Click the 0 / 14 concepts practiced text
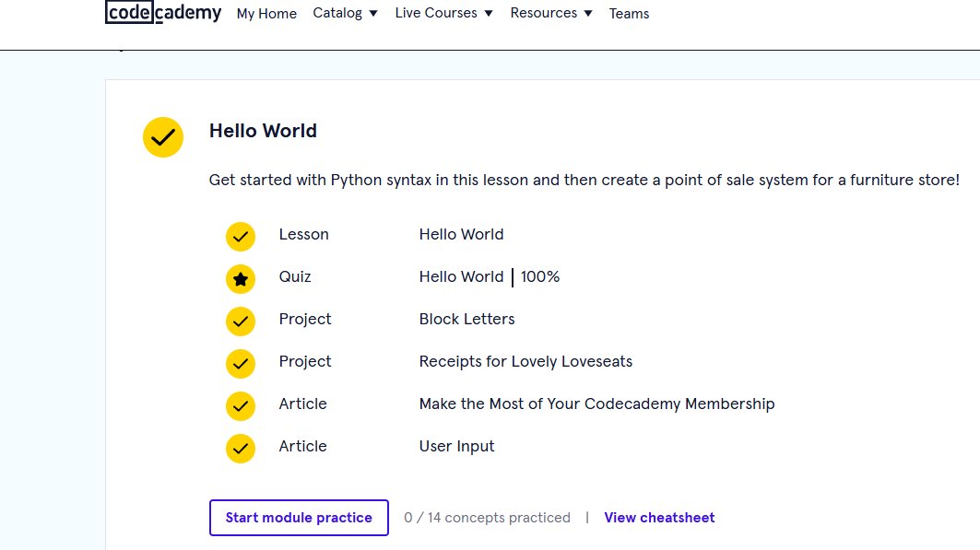Screen dimensions: 980x550 tap(487, 518)
